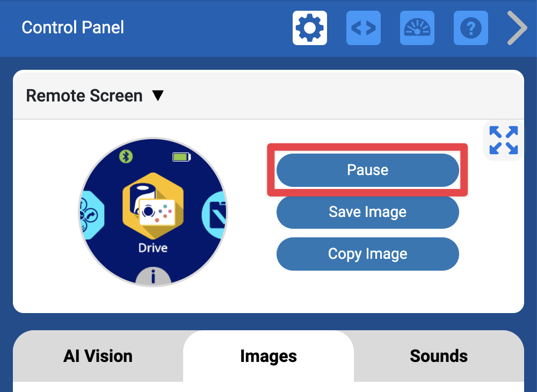Click the help question mark icon

pos(470,28)
